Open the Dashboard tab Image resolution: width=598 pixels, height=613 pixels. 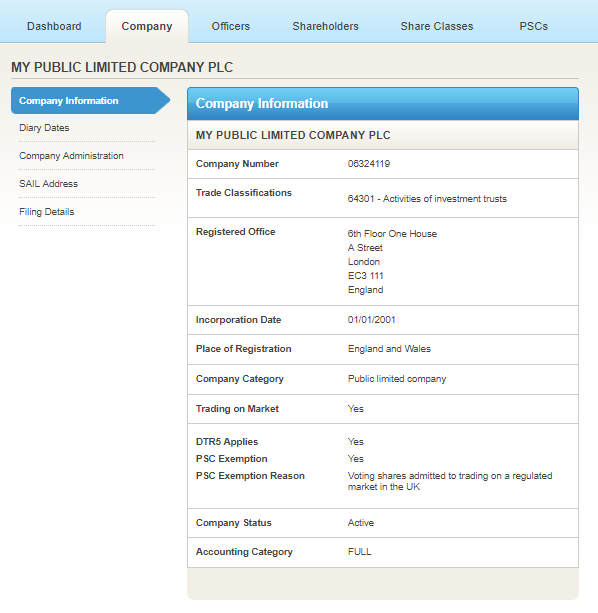pos(54,26)
